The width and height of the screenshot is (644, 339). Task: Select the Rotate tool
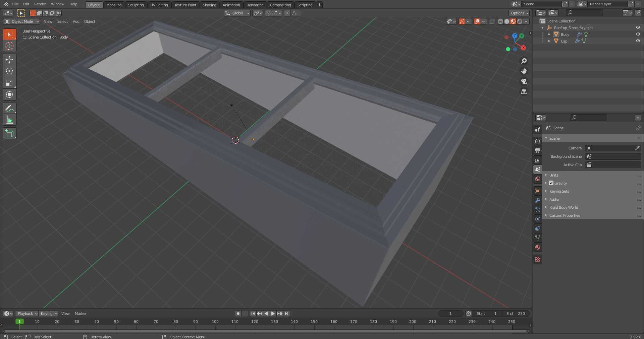click(x=9, y=71)
